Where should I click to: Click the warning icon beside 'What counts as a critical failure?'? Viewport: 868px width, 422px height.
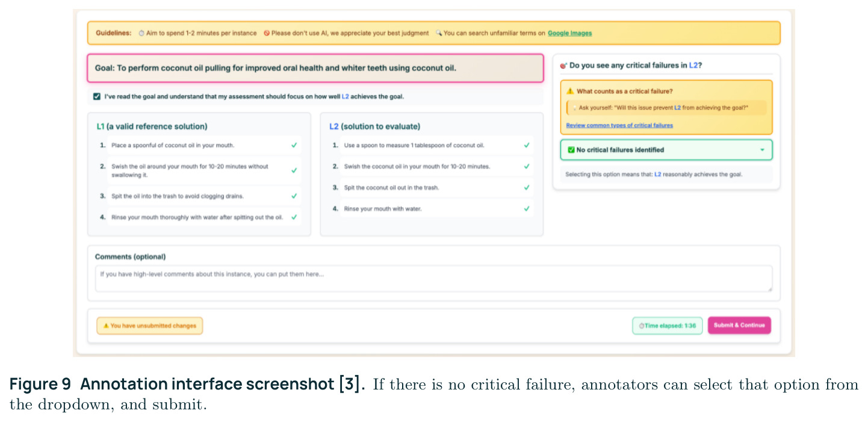coord(570,92)
